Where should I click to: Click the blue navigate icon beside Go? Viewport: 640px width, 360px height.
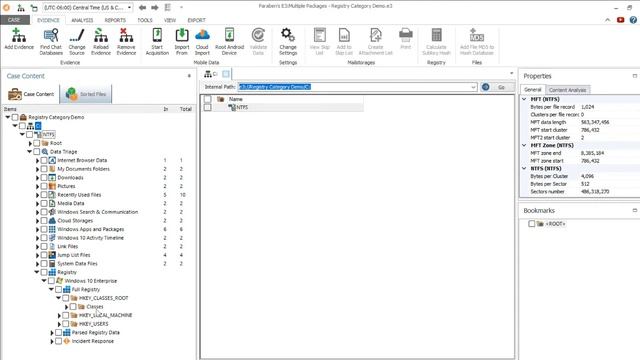(485, 87)
